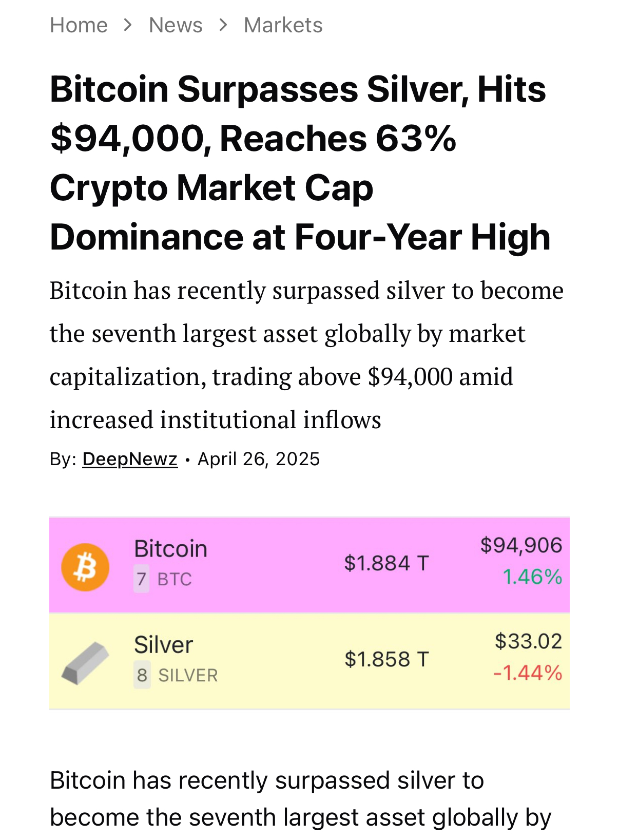Click the green 1.46% change value
619x840 pixels.
click(533, 577)
